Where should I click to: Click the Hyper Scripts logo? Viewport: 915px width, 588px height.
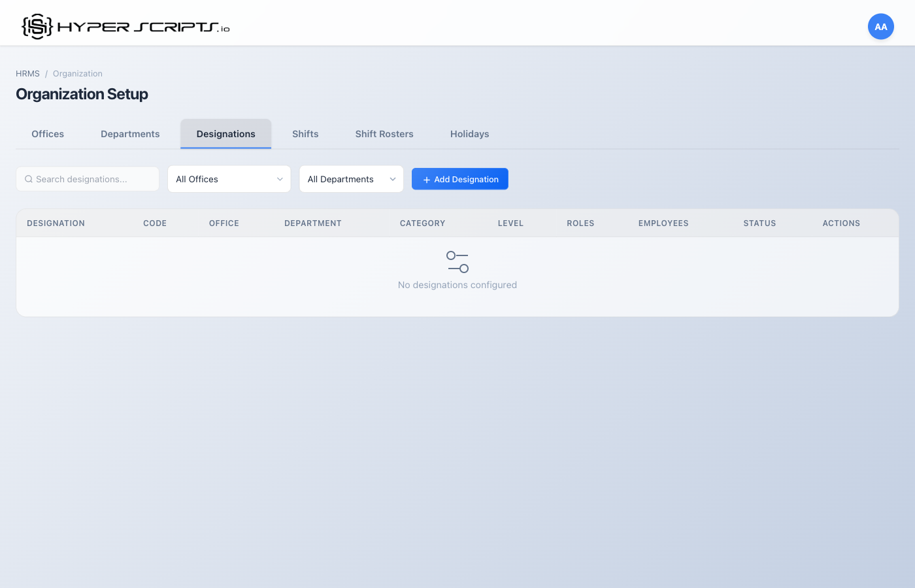coord(124,25)
